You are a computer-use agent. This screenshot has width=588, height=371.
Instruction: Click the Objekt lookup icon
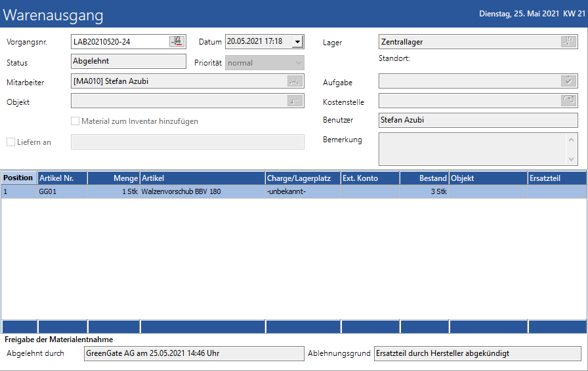coord(295,101)
